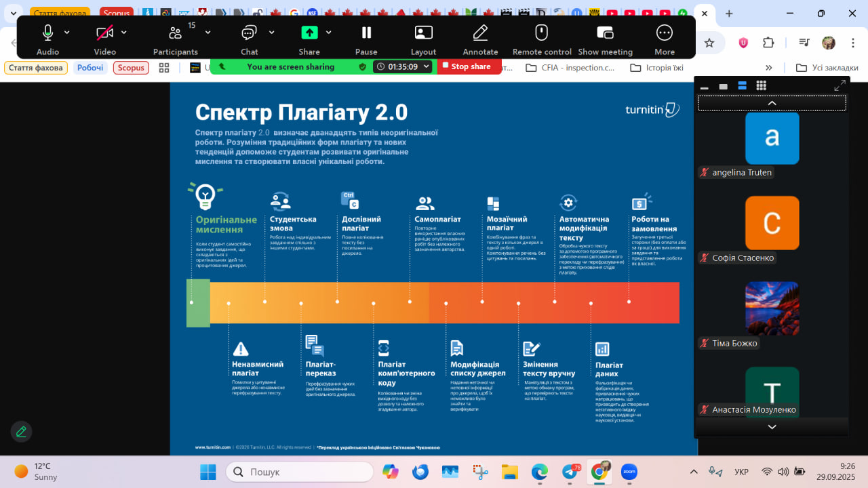Open the Windows Start menu
Viewport: 868px width, 488px height.
208,472
